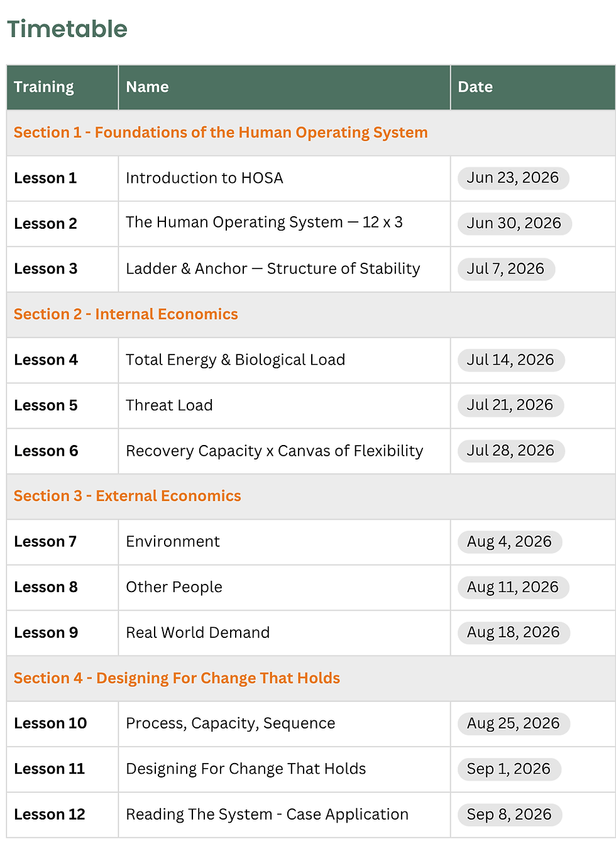Select the Lesson 7 Environment name
Screen dimensions: 616x846
(173, 542)
